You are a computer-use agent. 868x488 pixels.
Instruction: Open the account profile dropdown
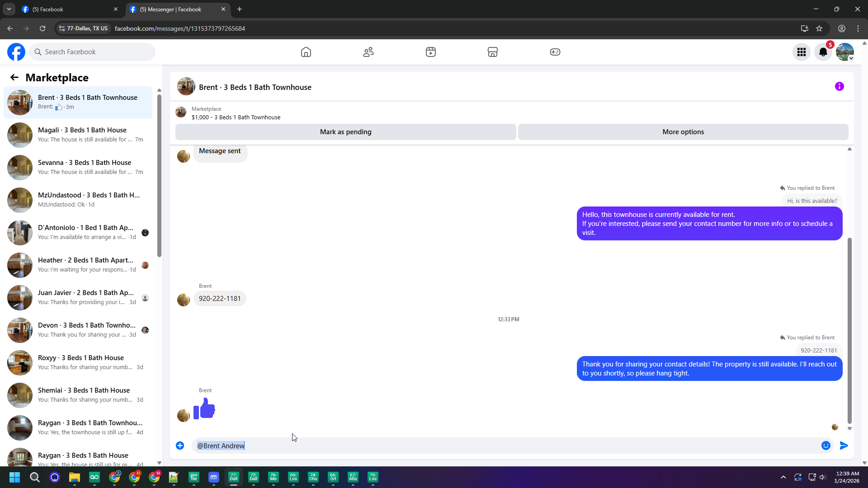pos(845,52)
